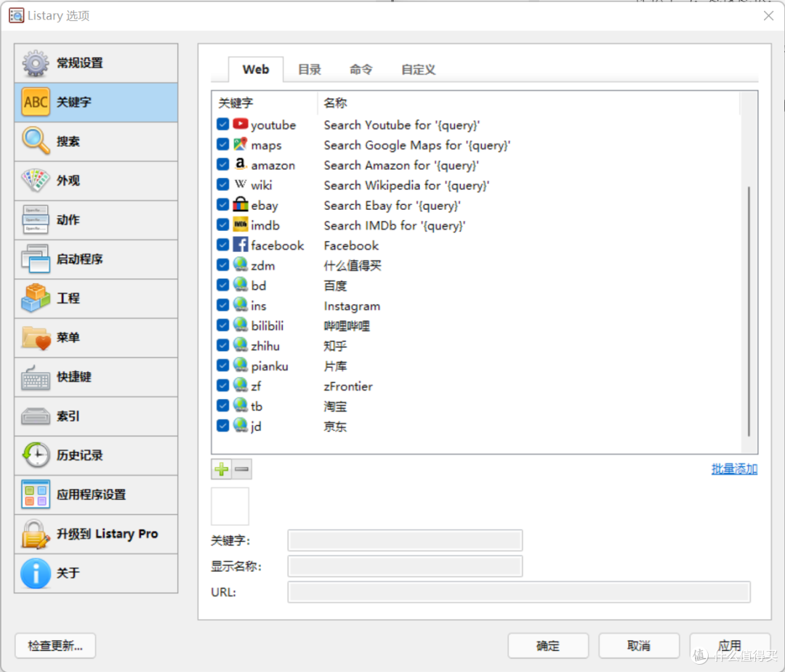The image size is (785, 672).
Task: Close the Listary 选项 window
Action: click(x=768, y=15)
